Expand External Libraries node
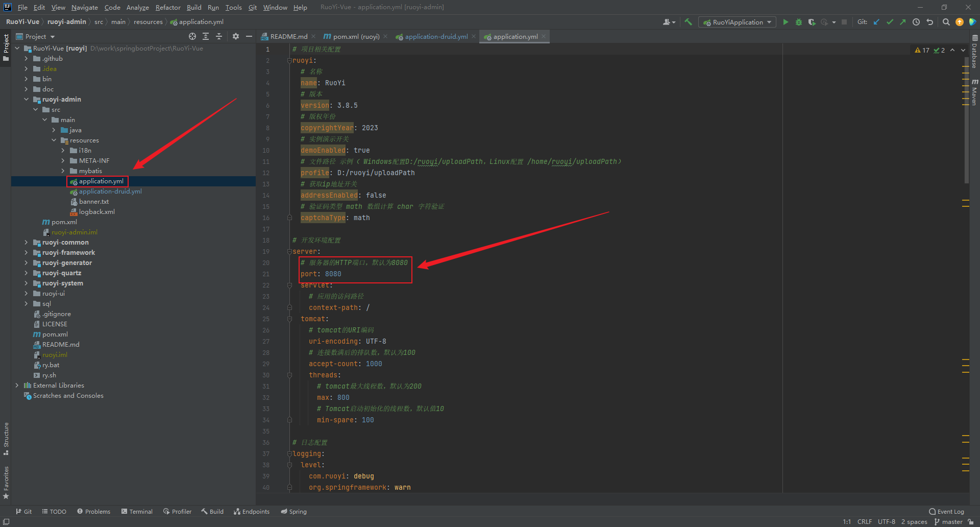 point(17,385)
